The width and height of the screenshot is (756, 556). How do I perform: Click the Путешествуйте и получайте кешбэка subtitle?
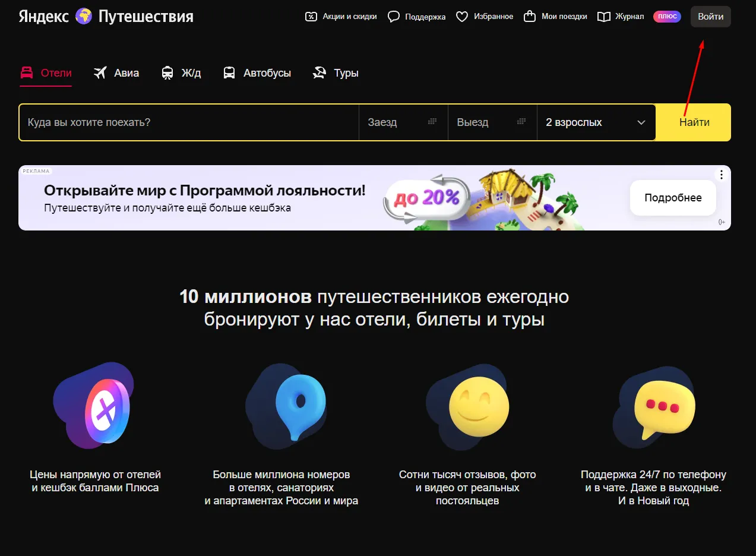click(x=167, y=208)
